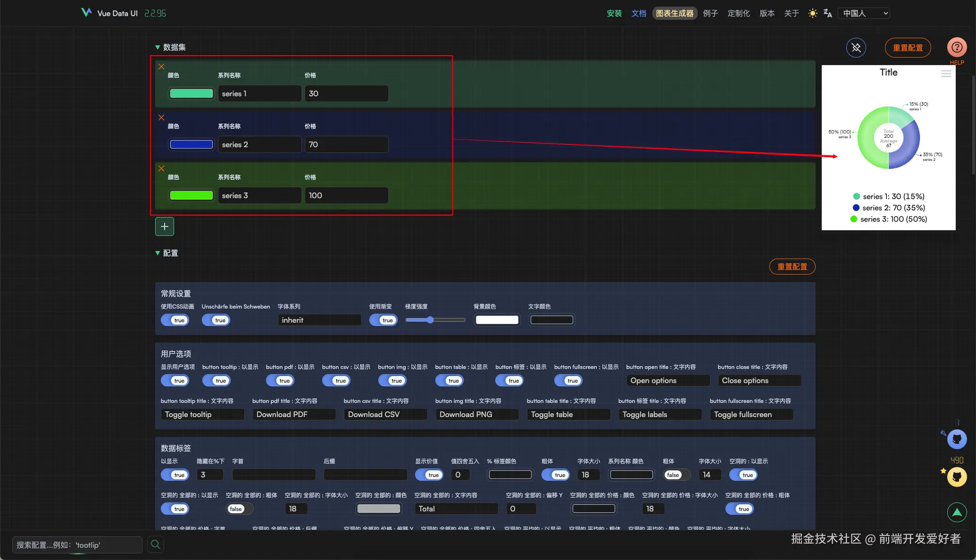Click the green scroll-to-top arrow icon

[957, 512]
